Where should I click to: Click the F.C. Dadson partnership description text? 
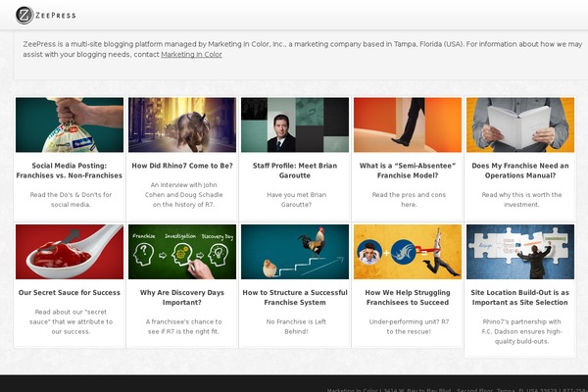[521, 331]
